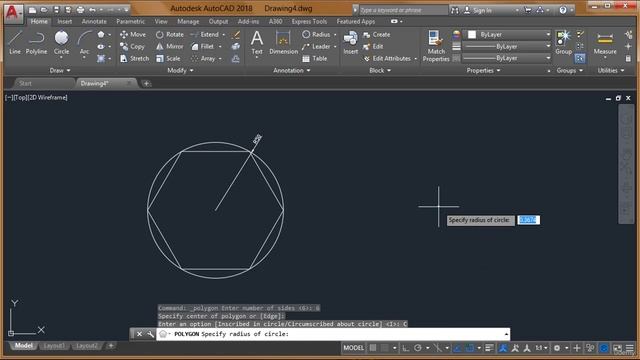This screenshot has height=360, width=640.
Task: Select the Polyline tool
Action: tap(36, 42)
